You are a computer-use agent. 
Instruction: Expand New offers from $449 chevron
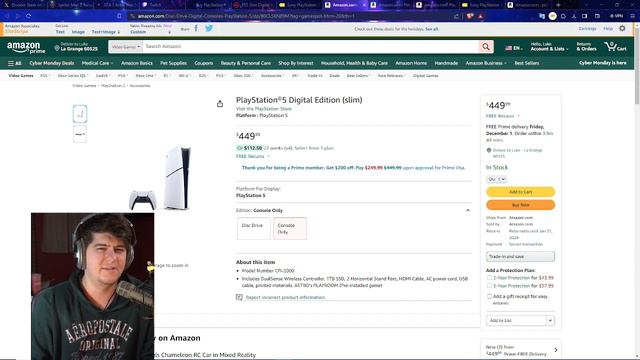pyautogui.click(x=556, y=350)
